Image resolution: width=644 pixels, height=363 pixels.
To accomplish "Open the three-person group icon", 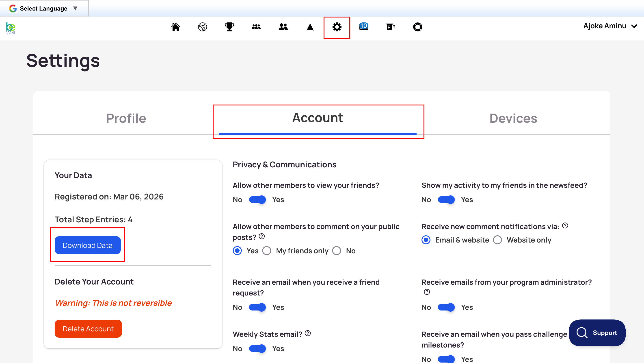I will pyautogui.click(x=256, y=27).
